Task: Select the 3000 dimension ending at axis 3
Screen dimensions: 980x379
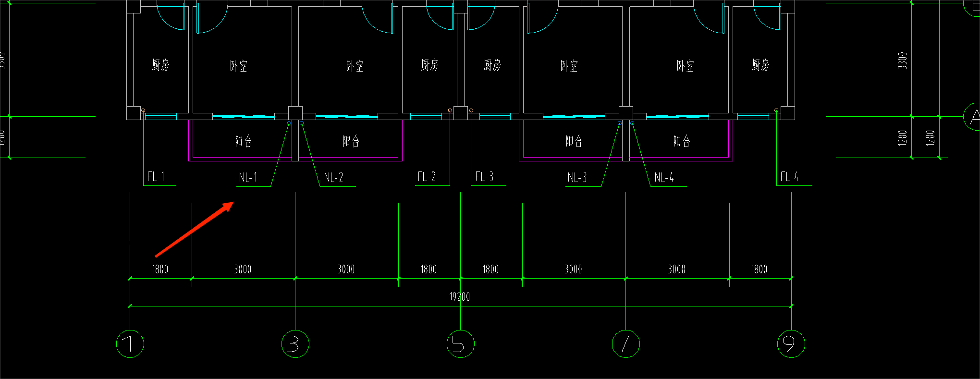Action: click(x=243, y=269)
